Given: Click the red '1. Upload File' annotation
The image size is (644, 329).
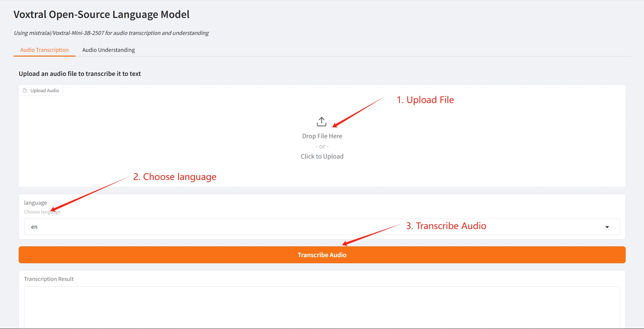Looking at the screenshot, I should coord(425,100).
